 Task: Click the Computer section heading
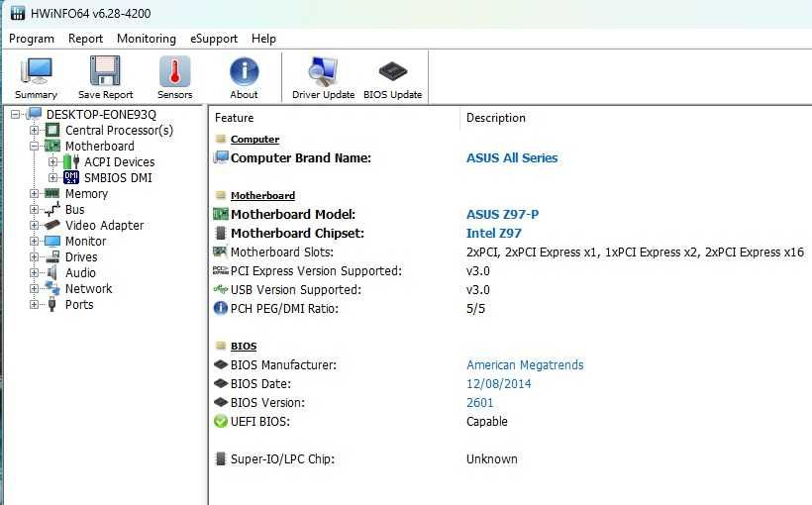tap(254, 139)
